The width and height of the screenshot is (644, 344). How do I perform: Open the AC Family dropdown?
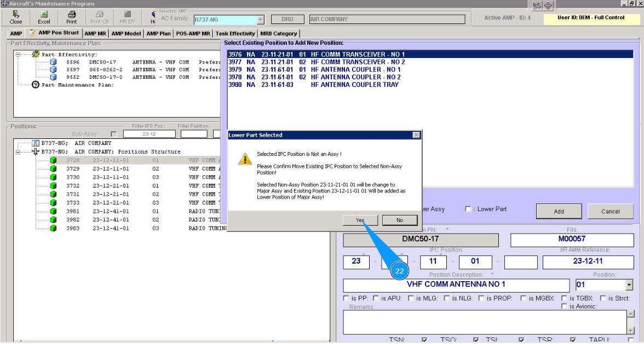coord(261,20)
